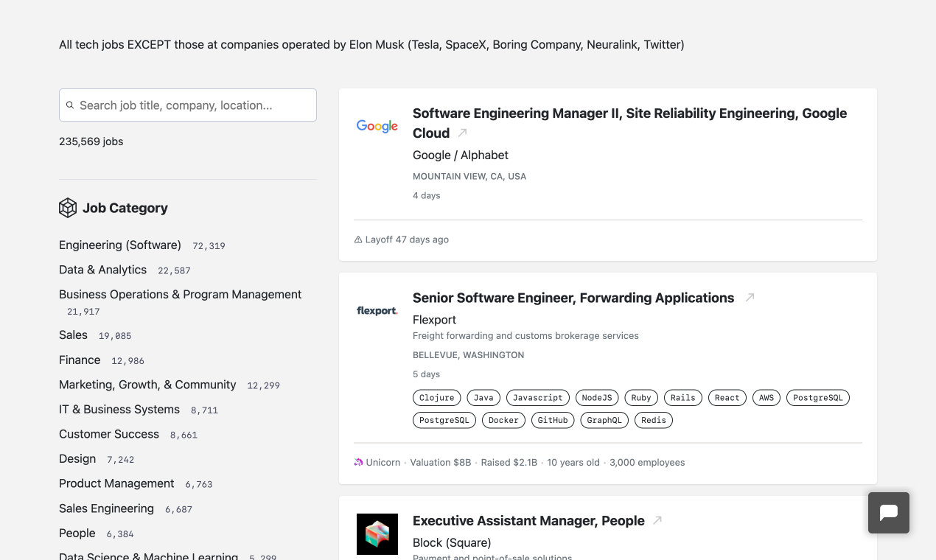Filter by Finance category
Image resolution: width=936 pixels, height=560 pixels.
pyautogui.click(x=80, y=360)
